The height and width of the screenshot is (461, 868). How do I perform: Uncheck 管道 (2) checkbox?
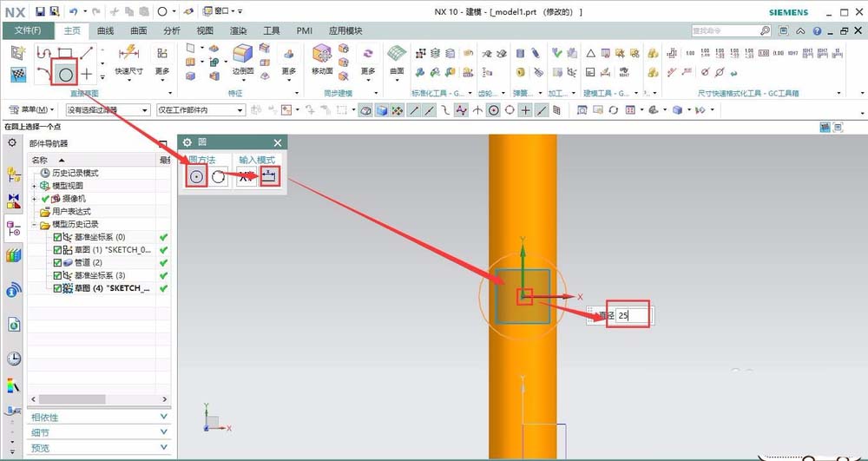[57, 262]
